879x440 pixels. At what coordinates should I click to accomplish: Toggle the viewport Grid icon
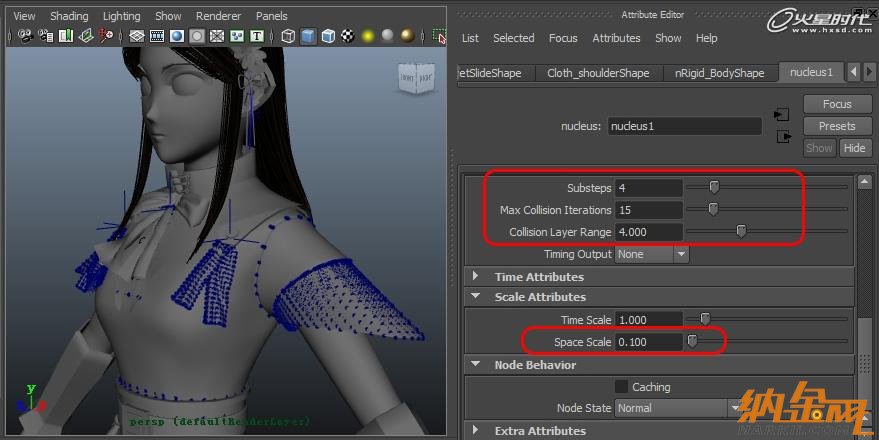[x=137, y=36]
